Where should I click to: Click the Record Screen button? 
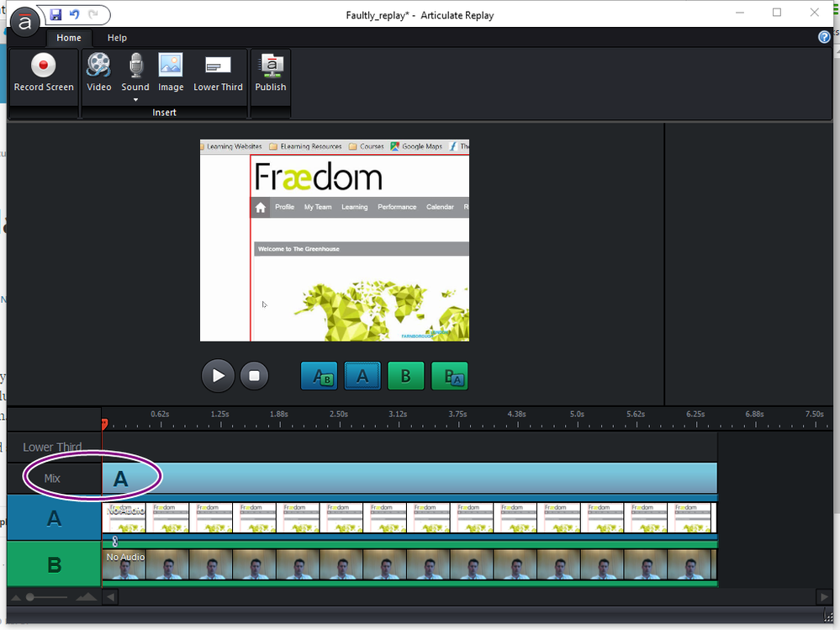click(44, 71)
